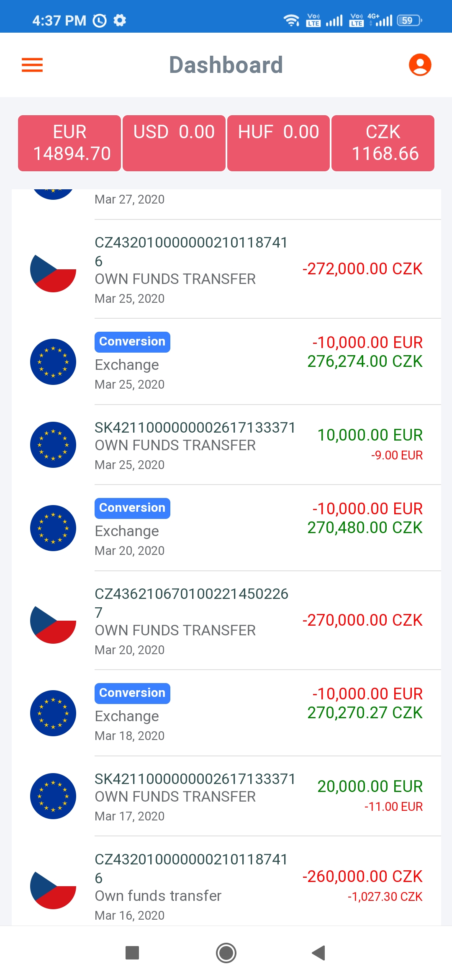Open the Dashboard page title

tap(226, 65)
